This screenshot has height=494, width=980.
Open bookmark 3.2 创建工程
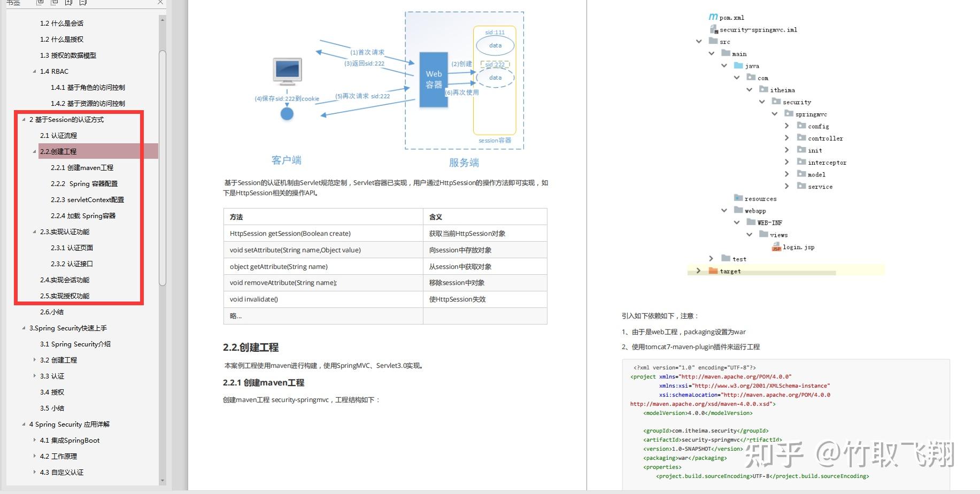coord(58,360)
